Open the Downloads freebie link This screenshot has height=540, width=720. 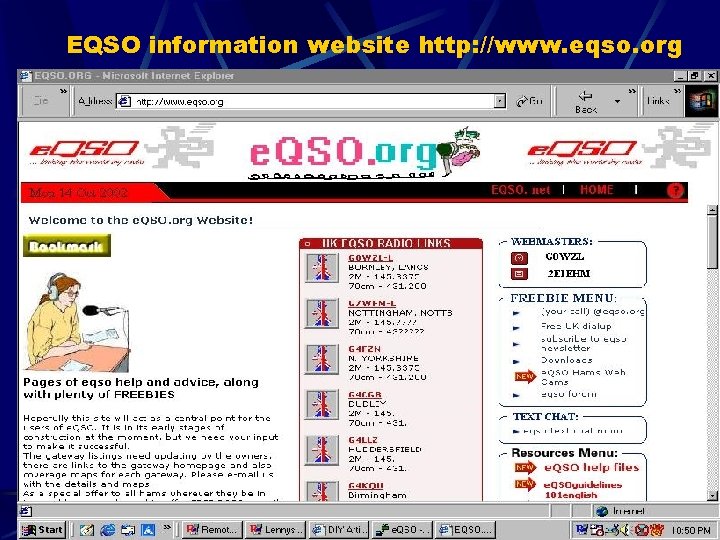coord(566,360)
